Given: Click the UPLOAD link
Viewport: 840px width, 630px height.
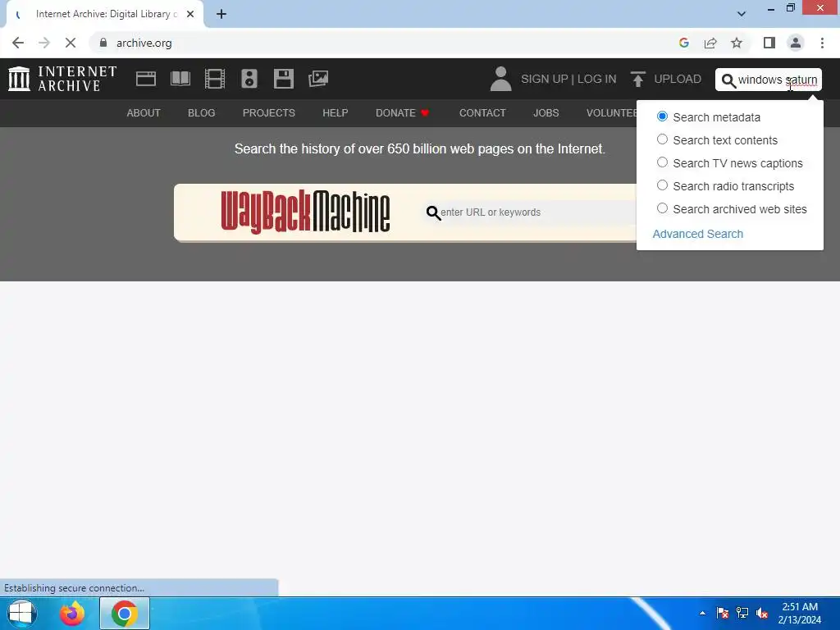Looking at the screenshot, I should (x=678, y=79).
